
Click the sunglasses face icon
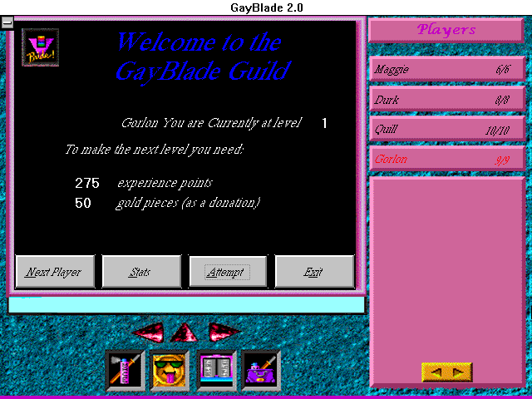click(170, 371)
